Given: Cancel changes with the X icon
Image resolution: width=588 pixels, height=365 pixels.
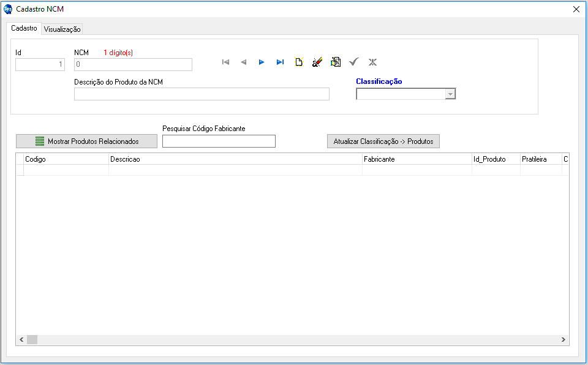Looking at the screenshot, I should coord(372,62).
